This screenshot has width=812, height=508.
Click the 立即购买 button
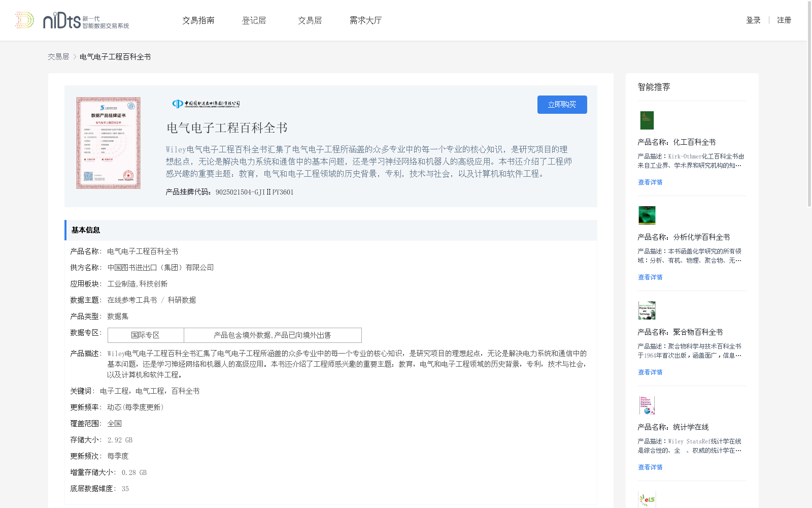(562, 105)
